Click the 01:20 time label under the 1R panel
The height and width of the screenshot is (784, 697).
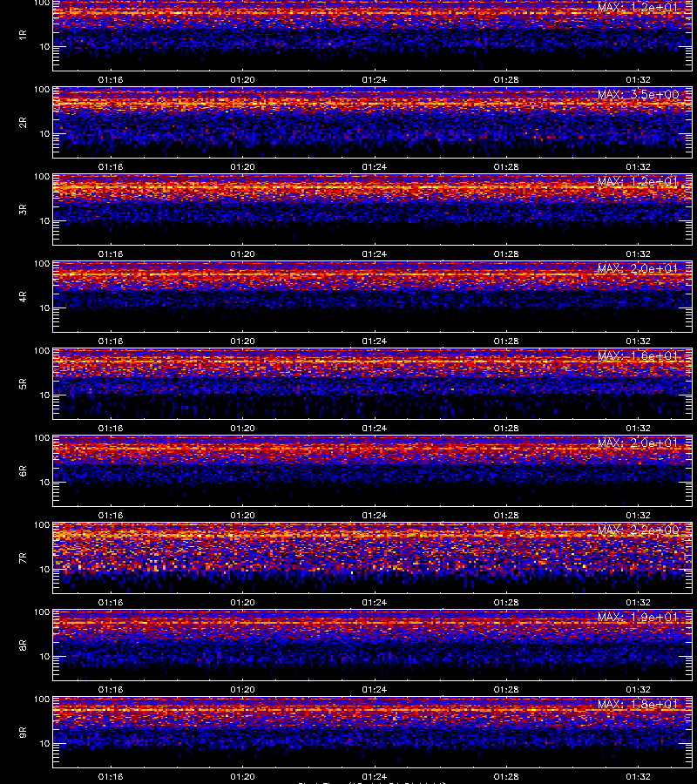point(242,79)
